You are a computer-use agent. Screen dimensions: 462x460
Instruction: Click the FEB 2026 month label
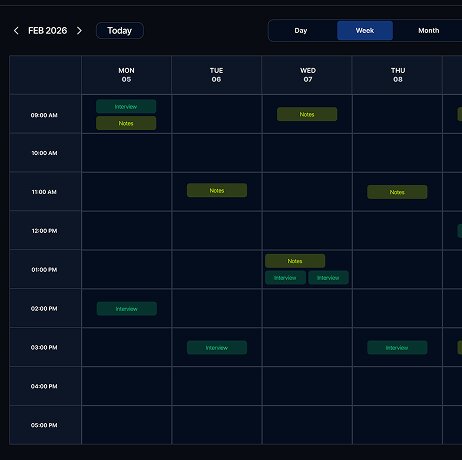tap(48, 31)
